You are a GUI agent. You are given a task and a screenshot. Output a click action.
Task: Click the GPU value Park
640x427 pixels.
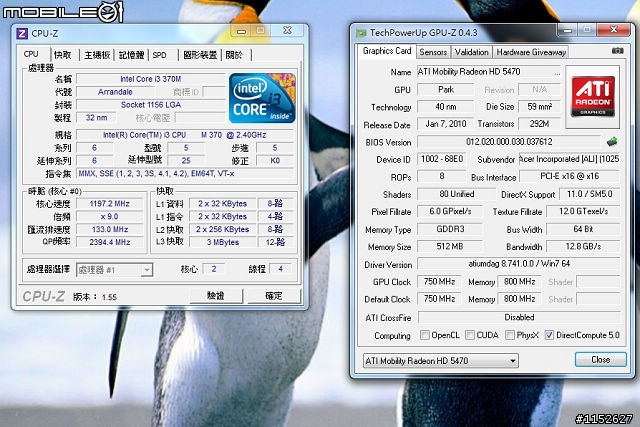tap(446, 89)
